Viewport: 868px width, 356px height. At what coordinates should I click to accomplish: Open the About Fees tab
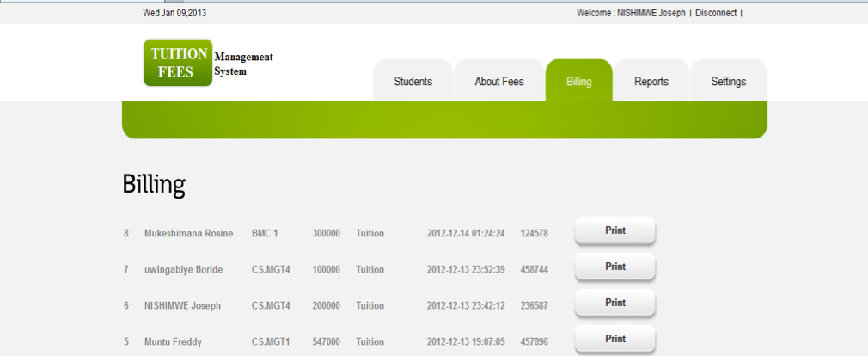pyautogui.click(x=499, y=81)
